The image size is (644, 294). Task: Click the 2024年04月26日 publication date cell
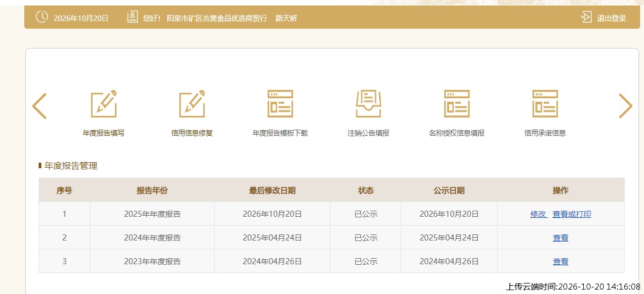[x=449, y=261]
